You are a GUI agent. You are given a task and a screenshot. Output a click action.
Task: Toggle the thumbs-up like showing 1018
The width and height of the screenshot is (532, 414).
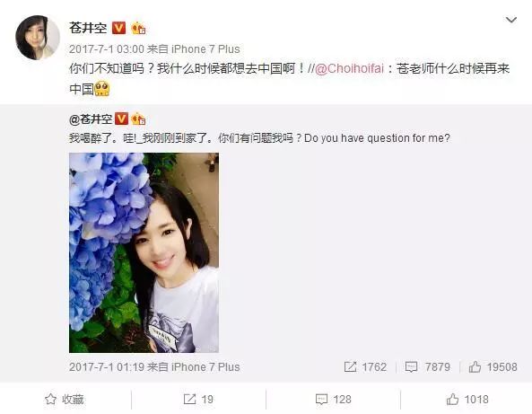click(x=467, y=400)
